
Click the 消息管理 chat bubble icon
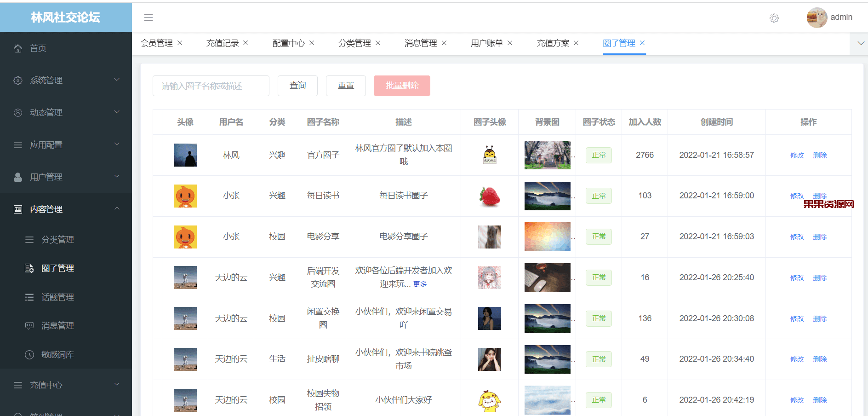point(29,325)
